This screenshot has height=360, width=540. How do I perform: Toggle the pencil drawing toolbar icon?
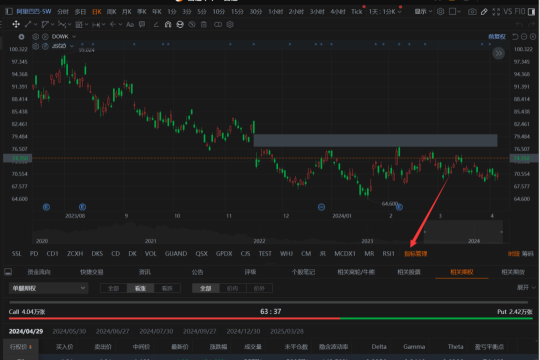pyautogui.click(x=484, y=12)
